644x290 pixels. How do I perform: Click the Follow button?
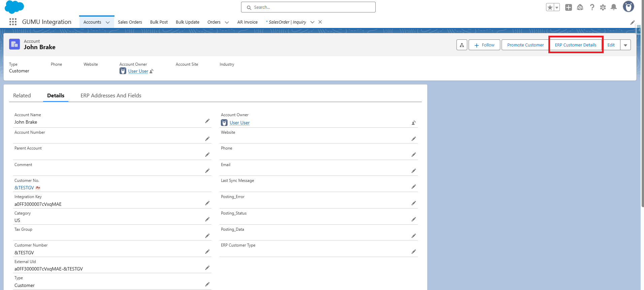484,45
